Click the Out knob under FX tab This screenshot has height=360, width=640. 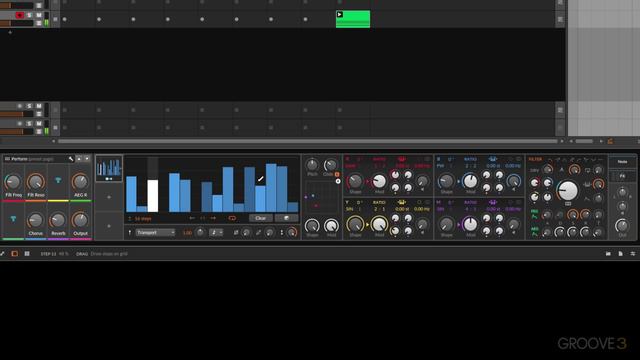point(622,226)
